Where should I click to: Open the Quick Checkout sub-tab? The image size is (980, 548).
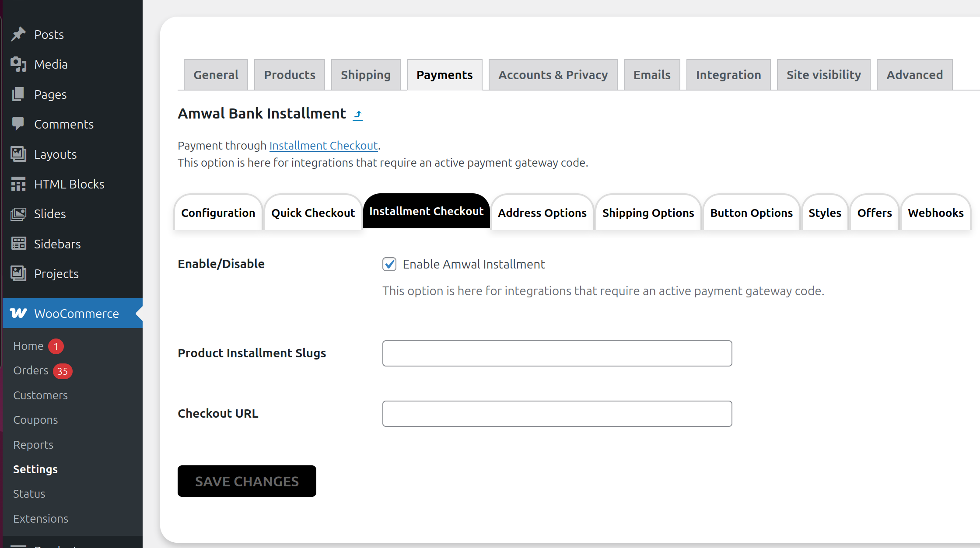click(313, 213)
